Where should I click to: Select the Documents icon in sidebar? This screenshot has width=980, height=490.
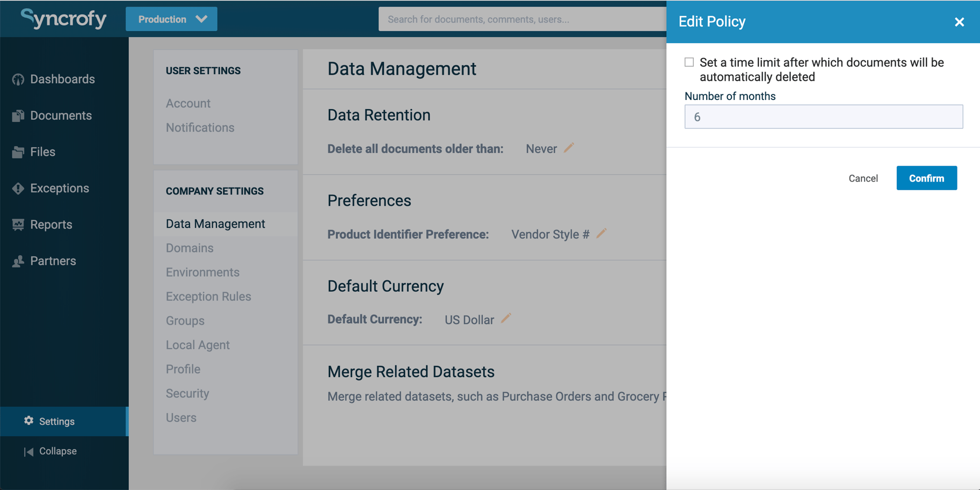(x=61, y=115)
